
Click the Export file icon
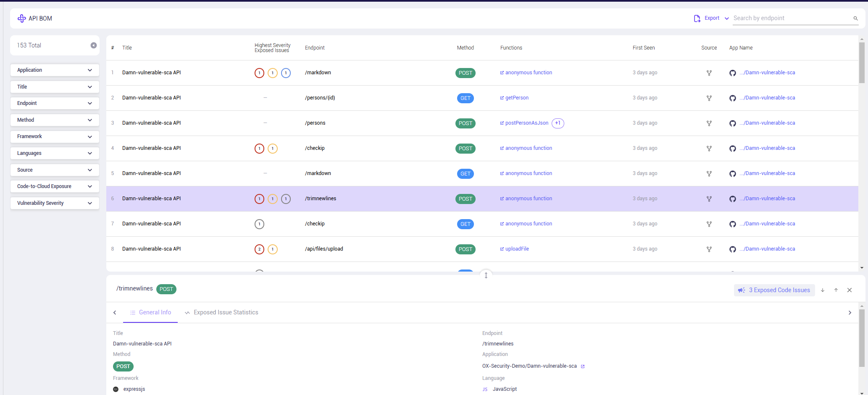(x=697, y=18)
